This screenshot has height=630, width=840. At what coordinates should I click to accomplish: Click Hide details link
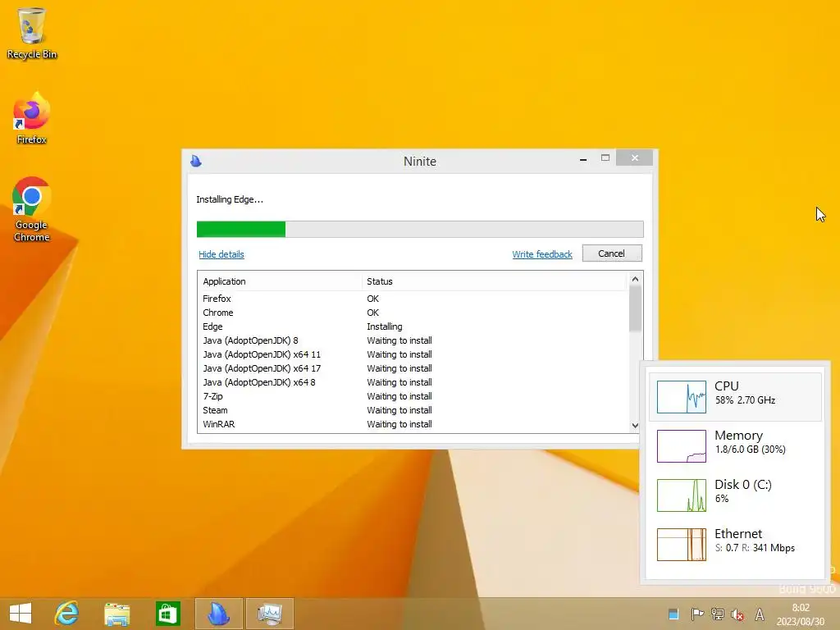pos(221,254)
